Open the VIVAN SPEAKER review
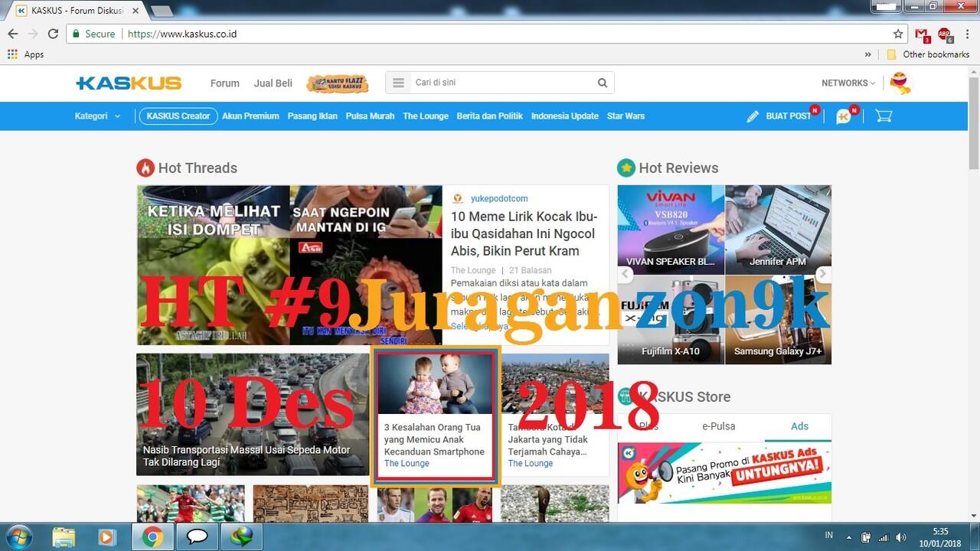980x551 pixels. point(671,230)
